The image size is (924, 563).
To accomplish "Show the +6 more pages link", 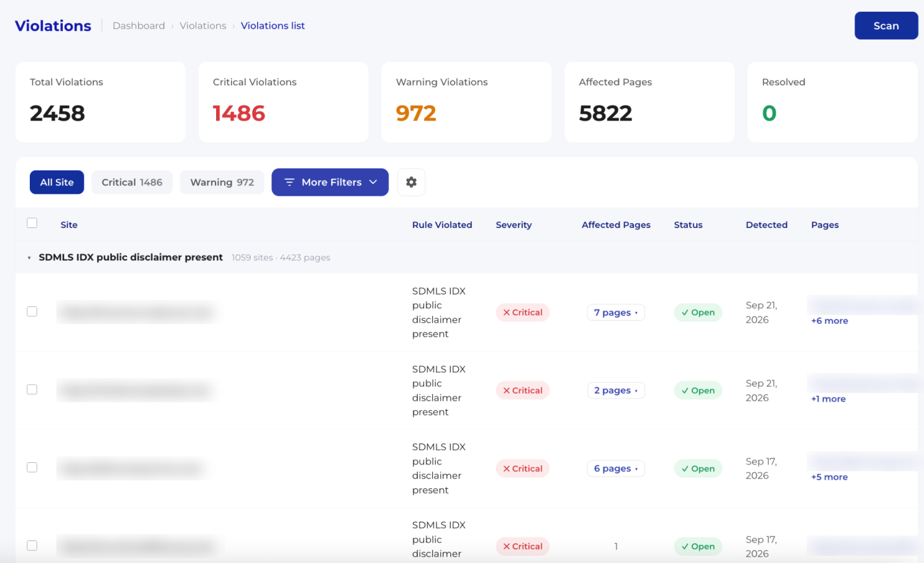I will coord(830,321).
